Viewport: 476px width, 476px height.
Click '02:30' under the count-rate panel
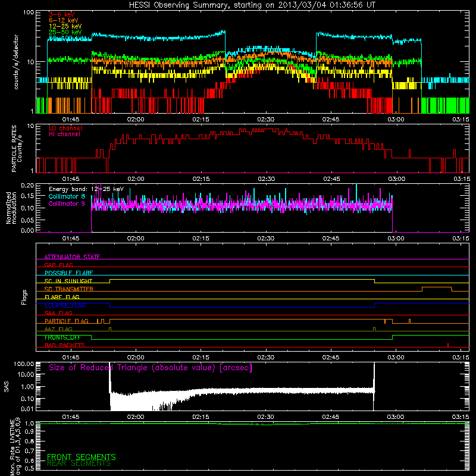point(265,120)
